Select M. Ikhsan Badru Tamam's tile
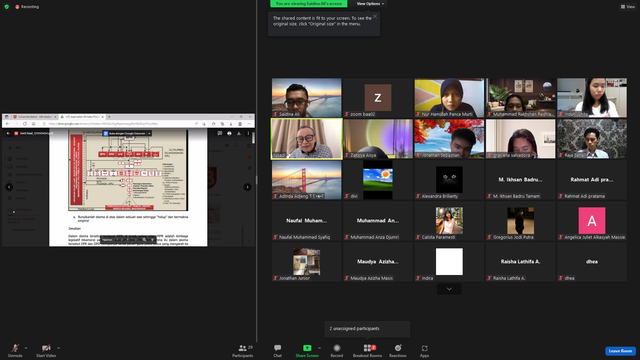This screenshot has width=640, height=360. [521, 180]
